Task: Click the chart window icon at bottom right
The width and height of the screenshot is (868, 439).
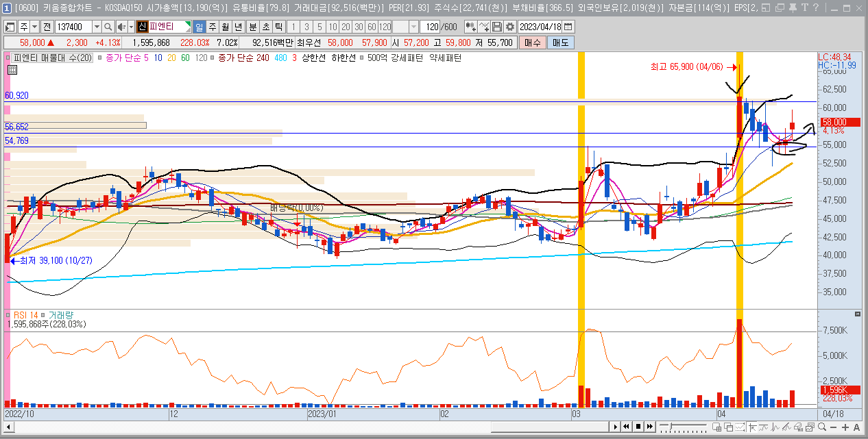Action: click(810, 427)
